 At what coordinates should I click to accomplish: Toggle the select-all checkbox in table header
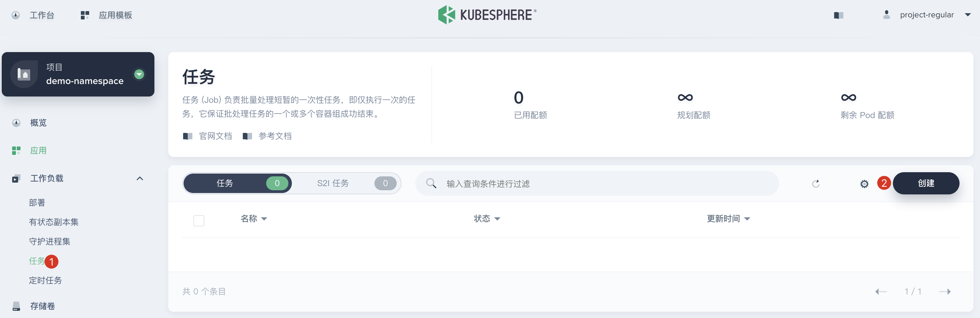(x=198, y=220)
